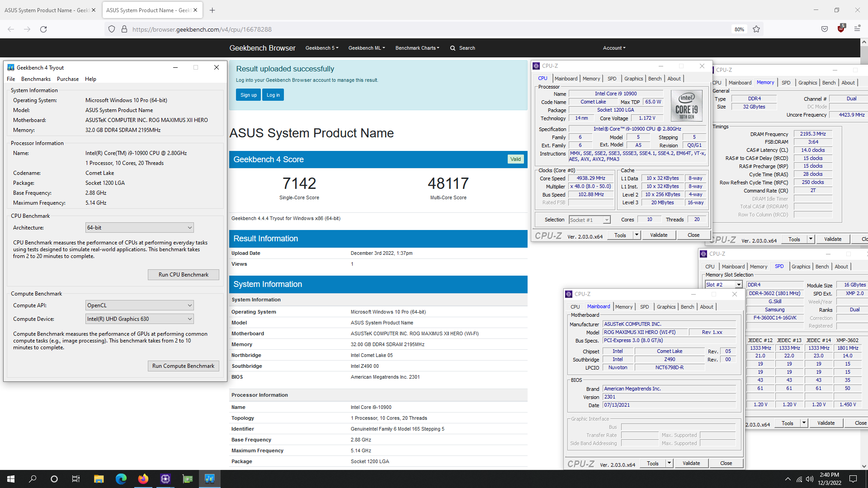Open the Tools dropdown arrow in CPU-Z CPU window

tap(637, 235)
